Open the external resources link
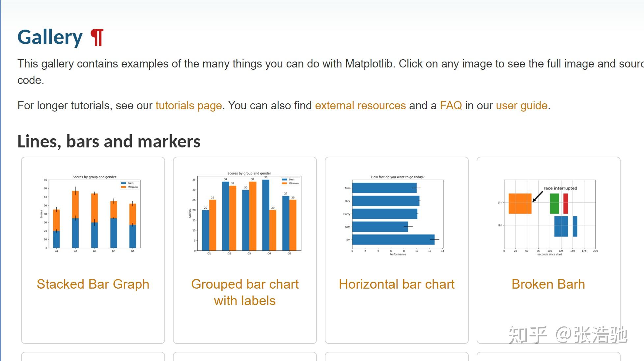644x361 pixels. 360,106
